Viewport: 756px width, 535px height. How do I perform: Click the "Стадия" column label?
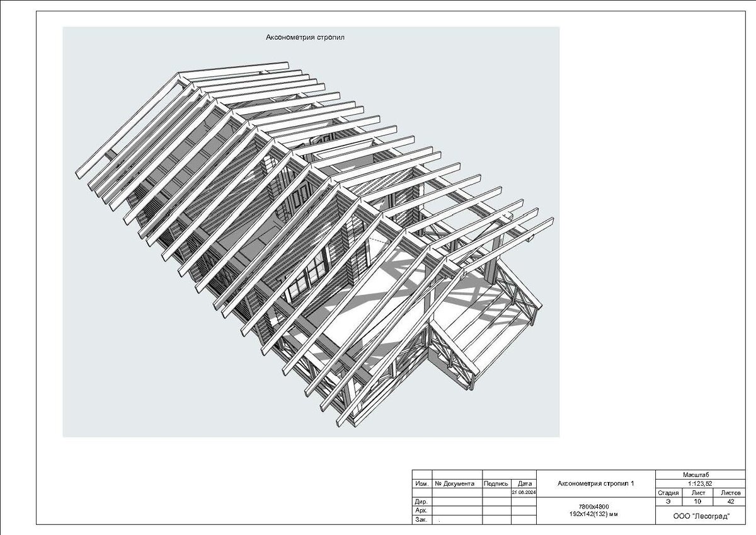[x=668, y=493]
